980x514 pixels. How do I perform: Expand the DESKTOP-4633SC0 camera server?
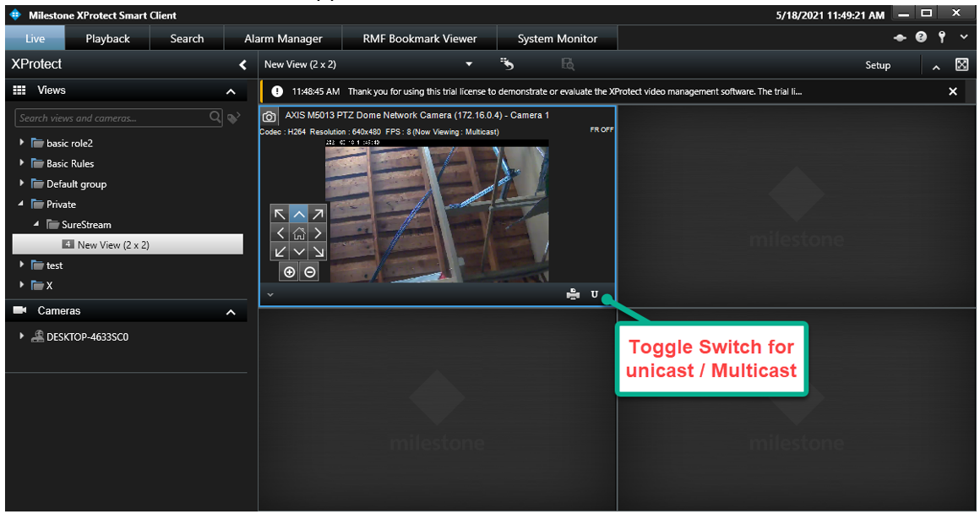coord(22,336)
